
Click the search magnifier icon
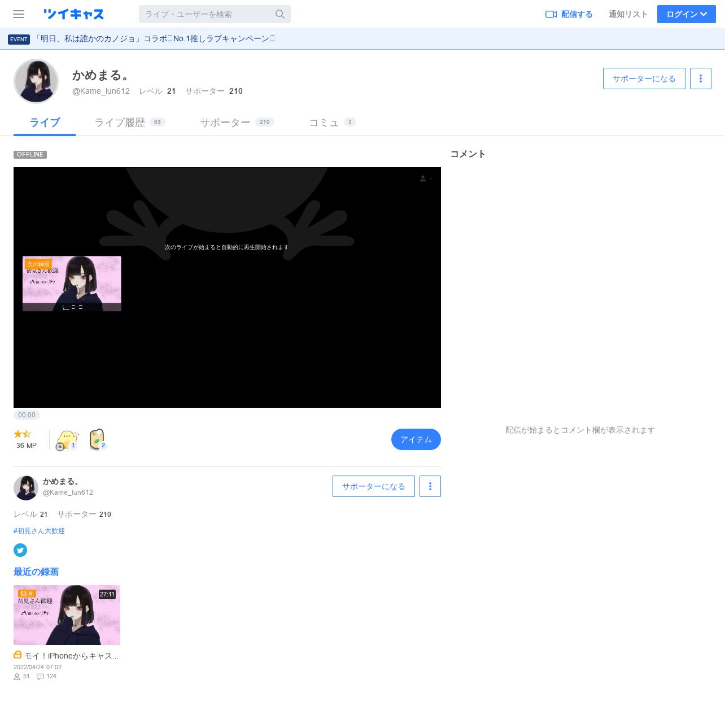click(x=280, y=14)
